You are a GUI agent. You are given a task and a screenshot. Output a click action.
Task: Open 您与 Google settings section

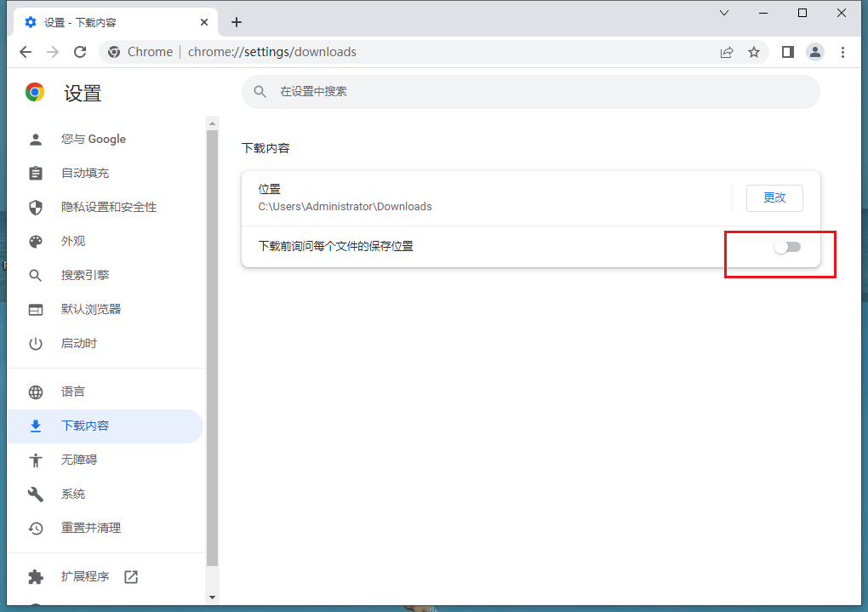106,139
